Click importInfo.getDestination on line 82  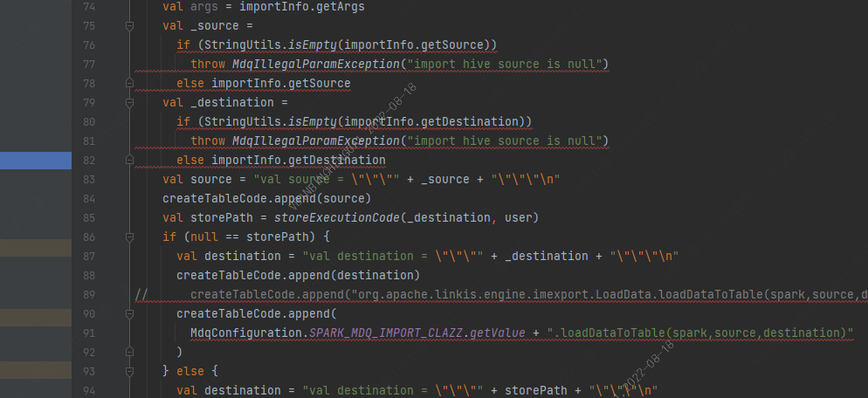tap(299, 160)
